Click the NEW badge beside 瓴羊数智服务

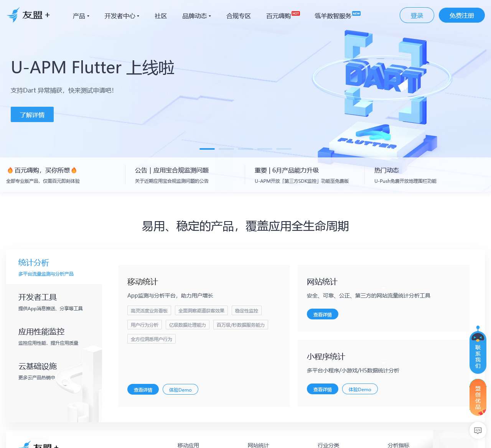(356, 13)
